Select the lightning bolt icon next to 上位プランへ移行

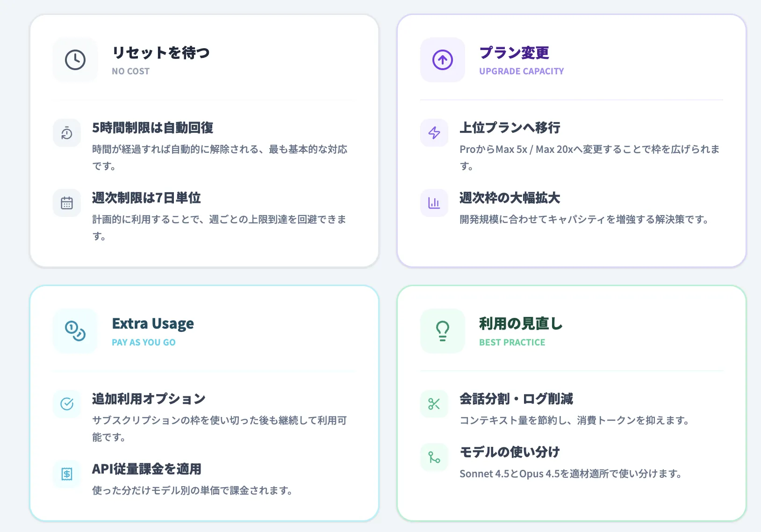434,133
